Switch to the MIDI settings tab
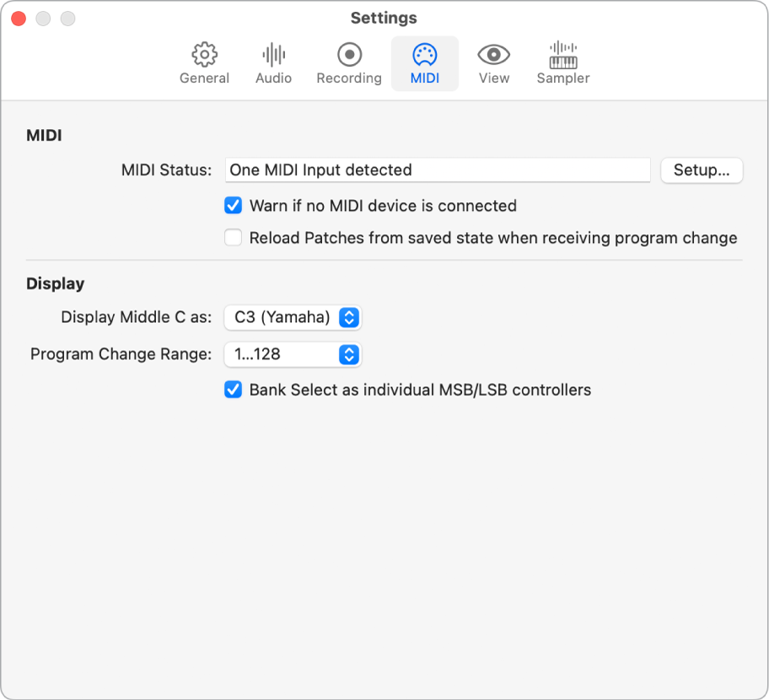 coord(425,63)
